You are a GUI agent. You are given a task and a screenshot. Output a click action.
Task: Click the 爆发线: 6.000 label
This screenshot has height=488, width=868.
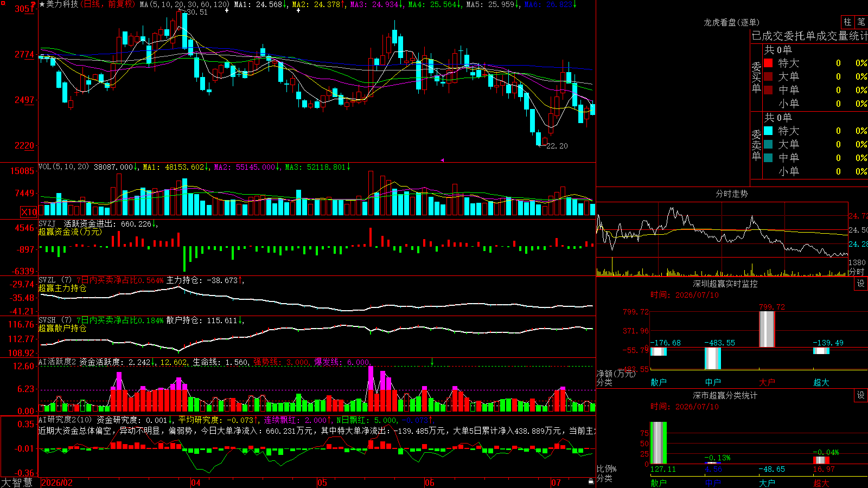point(342,362)
